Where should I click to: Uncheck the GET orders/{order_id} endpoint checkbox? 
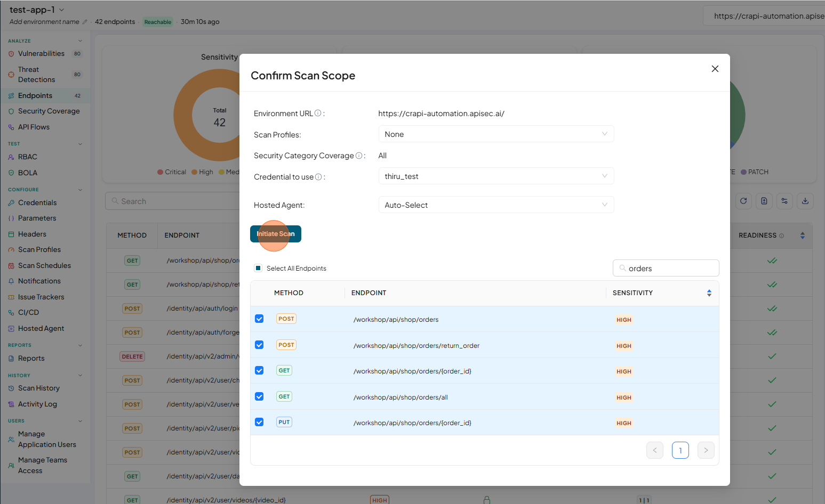click(x=259, y=370)
